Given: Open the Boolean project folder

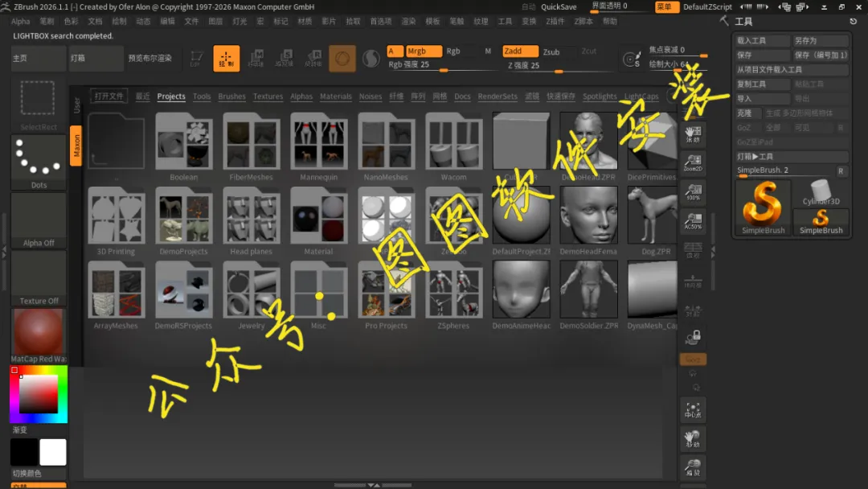Looking at the screenshot, I should (x=184, y=146).
